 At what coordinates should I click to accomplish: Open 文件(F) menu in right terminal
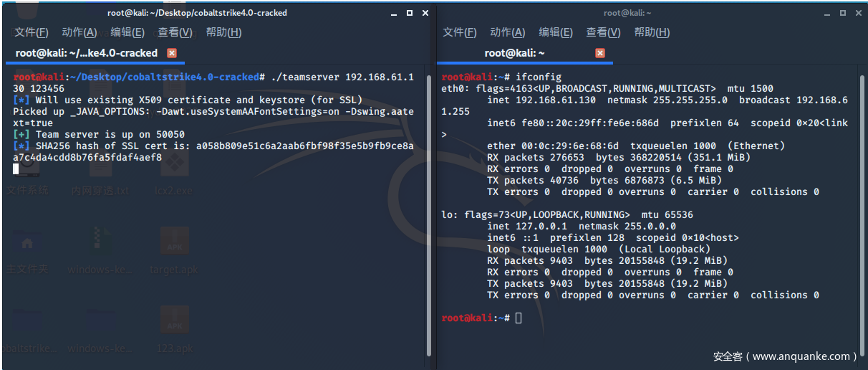click(460, 32)
